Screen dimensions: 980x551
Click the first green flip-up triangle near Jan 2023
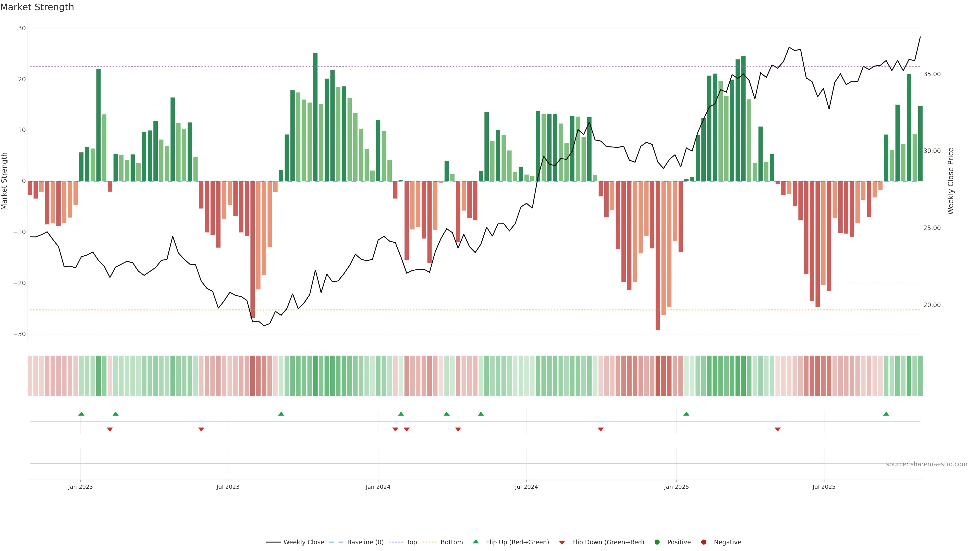coord(81,414)
